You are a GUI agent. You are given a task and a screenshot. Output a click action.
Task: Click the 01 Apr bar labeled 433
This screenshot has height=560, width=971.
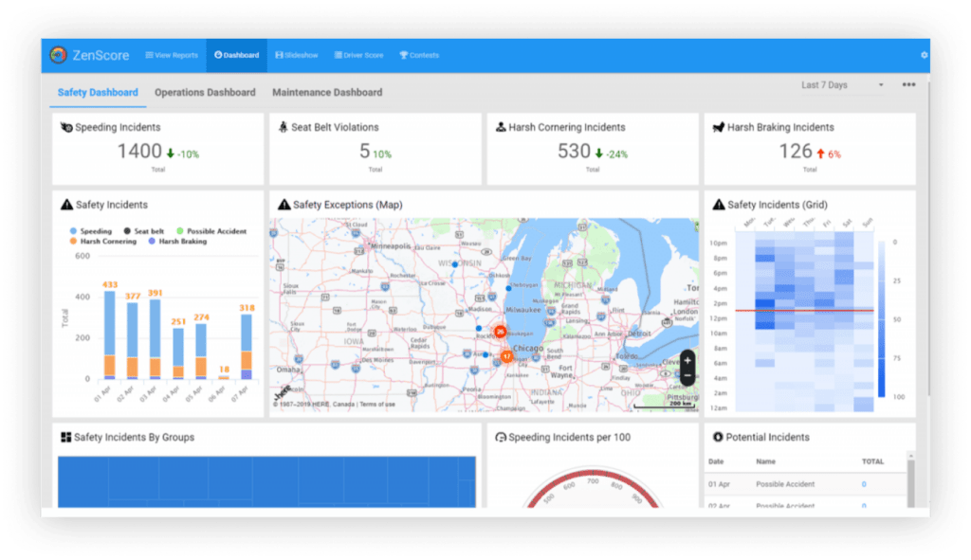coord(110,334)
